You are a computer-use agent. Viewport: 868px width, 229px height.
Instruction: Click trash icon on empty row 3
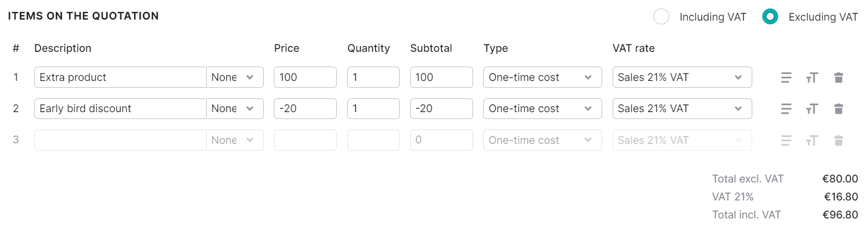pos(838,141)
